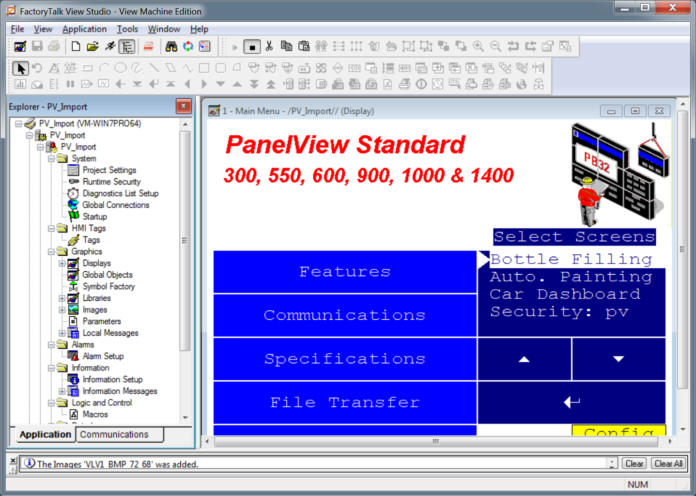Click the New Application toolbar icon

[x=76, y=46]
